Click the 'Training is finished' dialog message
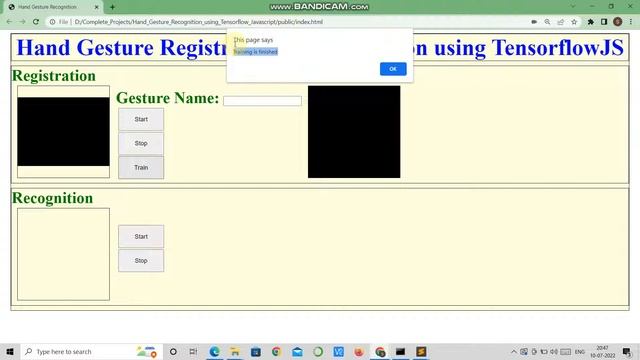640x360 pixels. 256,52
